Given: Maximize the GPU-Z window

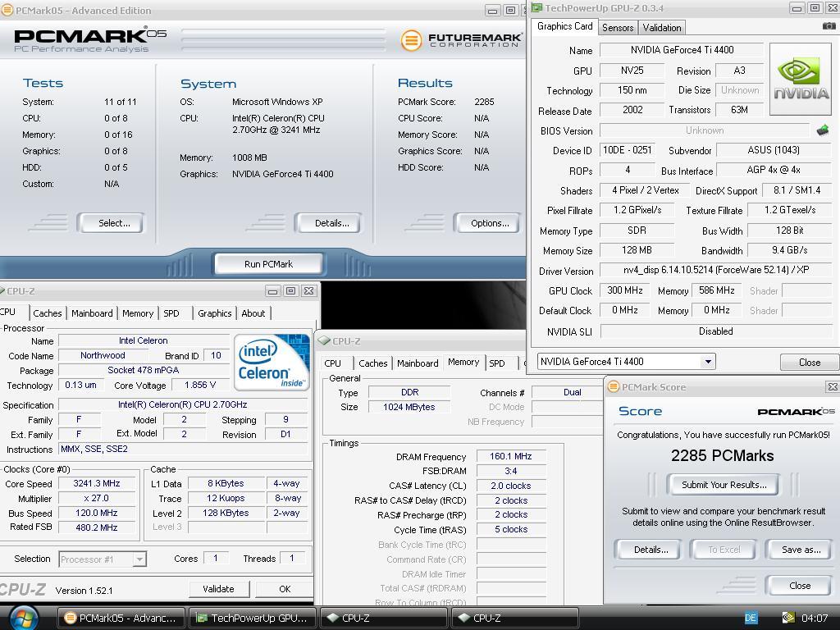Looking at the screenshot, I should 815,8.
